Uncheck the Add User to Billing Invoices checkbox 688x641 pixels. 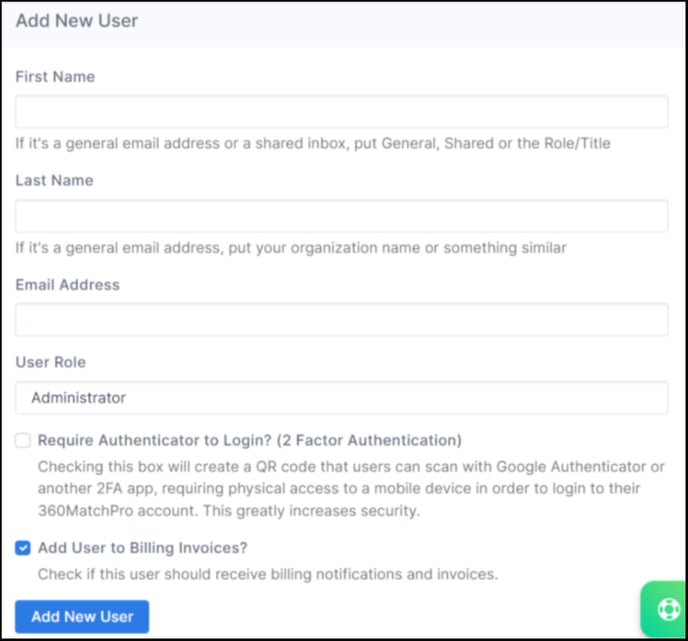23,548
